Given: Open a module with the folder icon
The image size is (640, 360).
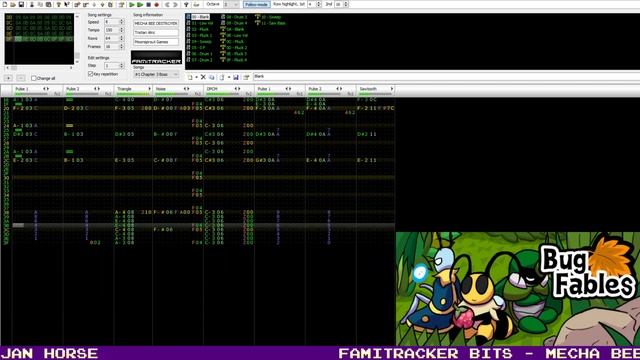Looking at the screenshot, I should tap(13, 4).
